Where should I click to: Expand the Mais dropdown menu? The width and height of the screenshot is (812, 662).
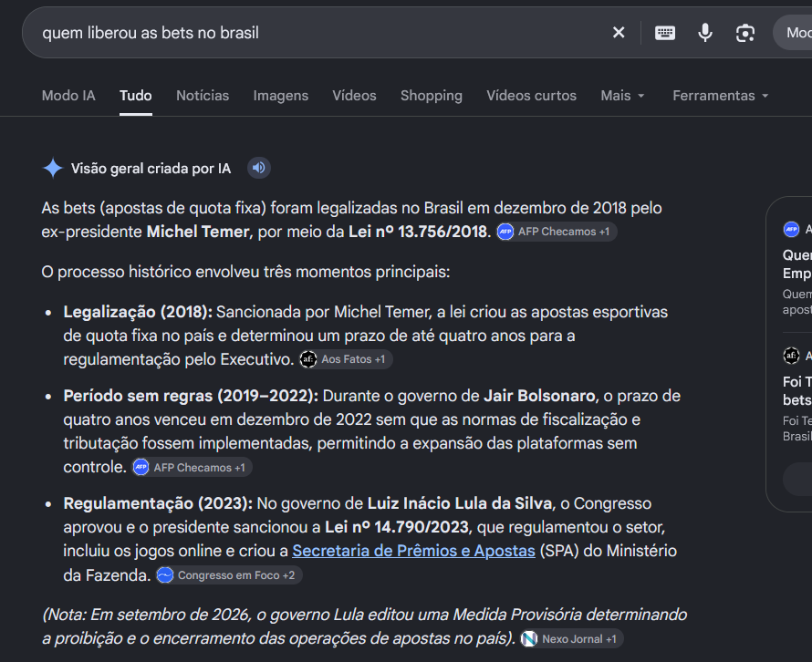[x=622, y=96]
